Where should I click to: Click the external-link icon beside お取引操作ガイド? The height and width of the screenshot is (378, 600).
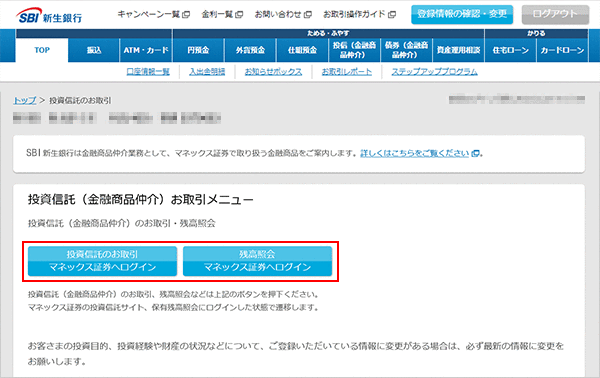coord(392,15)
